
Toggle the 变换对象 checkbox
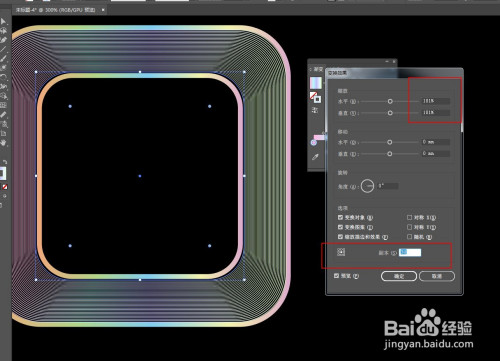coord(340,217)
